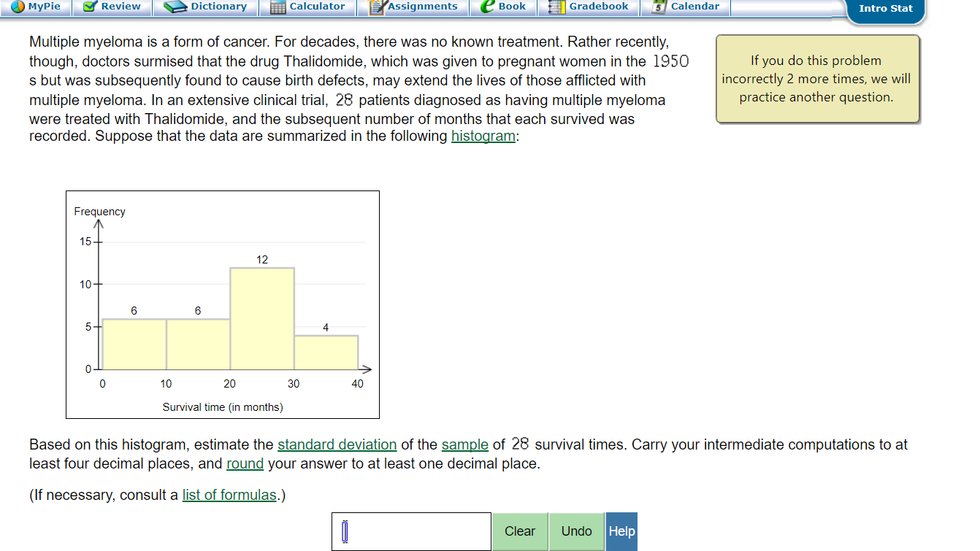Click the Review checkmark icon

[90, 7]
